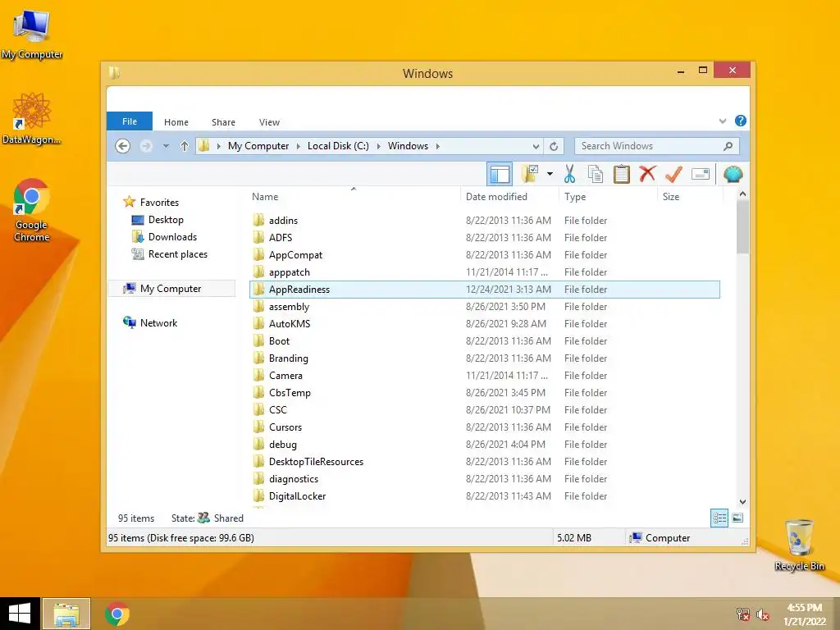Open the Help question mark icon

click(741, 121)
